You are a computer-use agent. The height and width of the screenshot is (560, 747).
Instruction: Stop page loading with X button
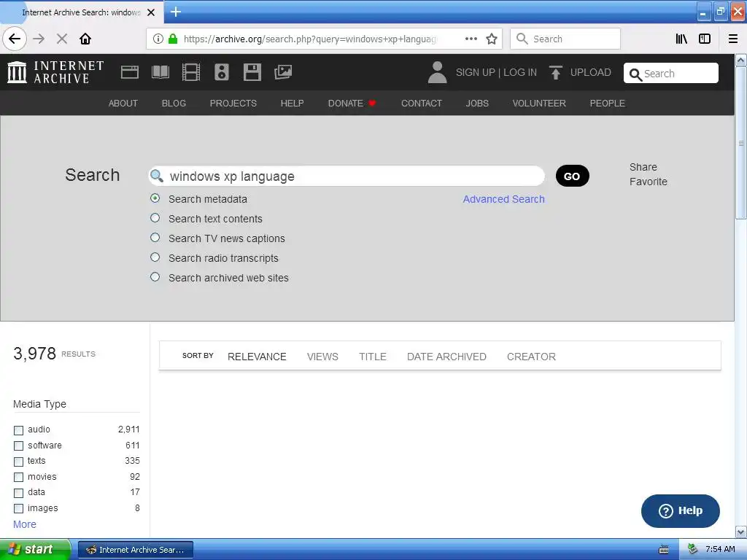[62, 39]
